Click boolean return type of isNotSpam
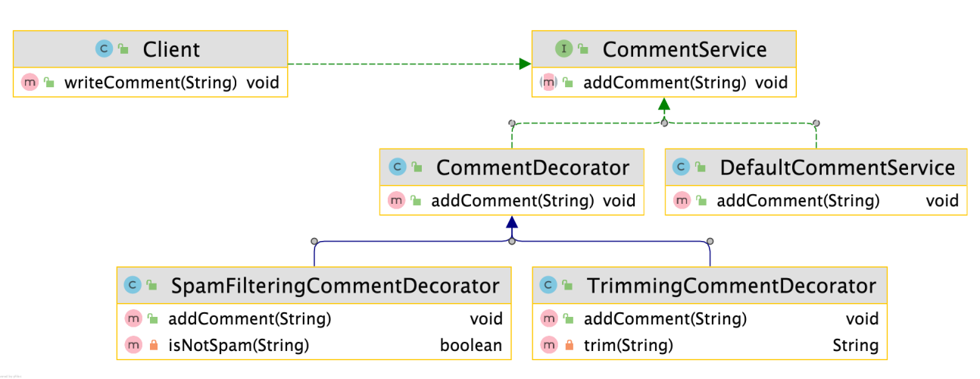This screenshot has width=980, height=379. [x=471, y=346]
